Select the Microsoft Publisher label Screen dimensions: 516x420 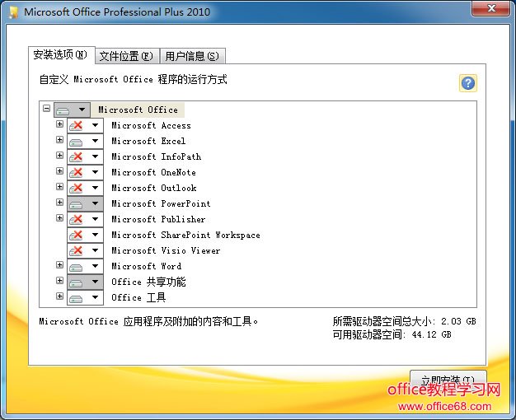coord(158,219)
